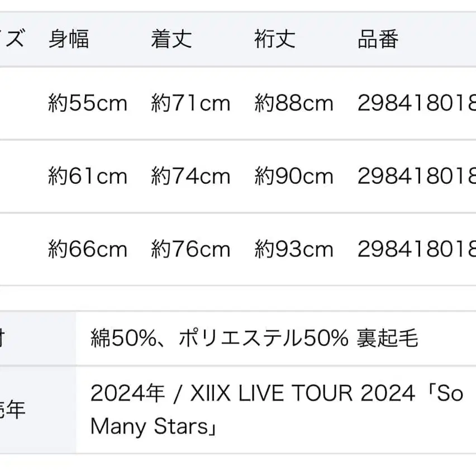Select the 約55cm body width cell

(88, 103)
